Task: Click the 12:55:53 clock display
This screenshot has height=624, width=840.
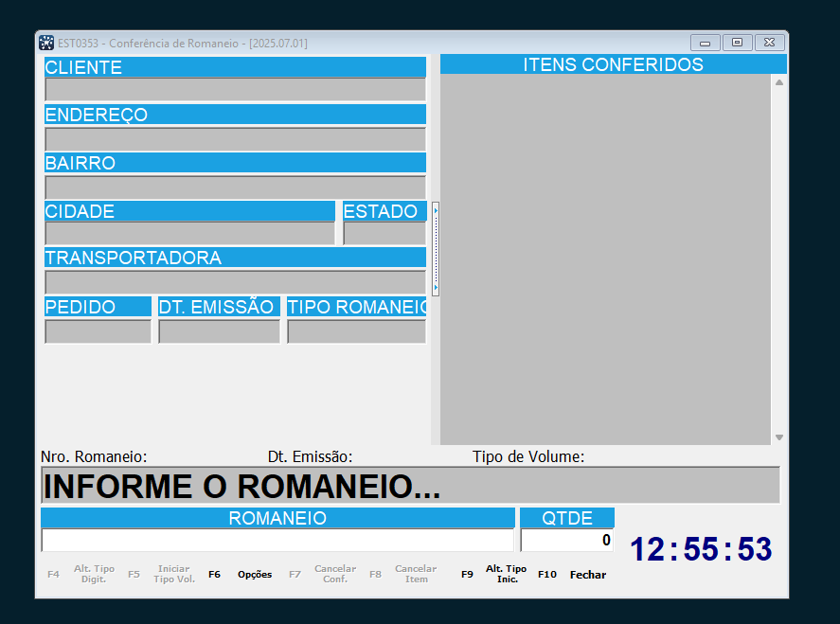Action: [701, 549]
